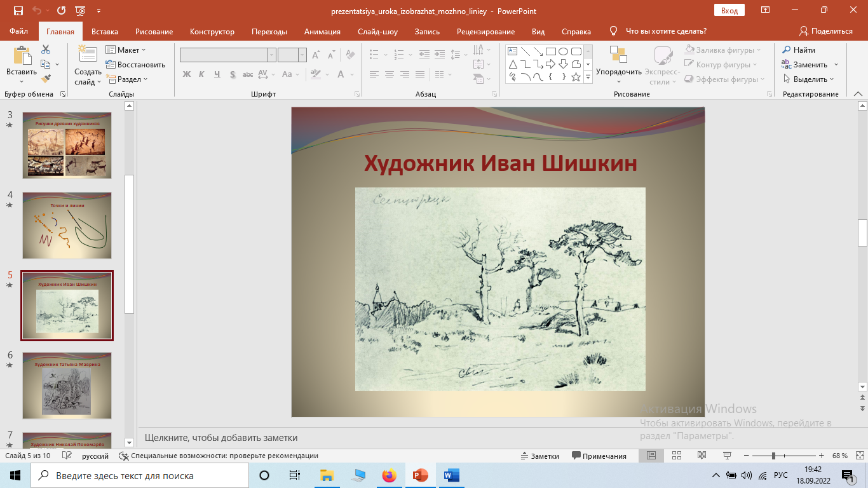Click the Save floppy disk icon

pos(18,11)
